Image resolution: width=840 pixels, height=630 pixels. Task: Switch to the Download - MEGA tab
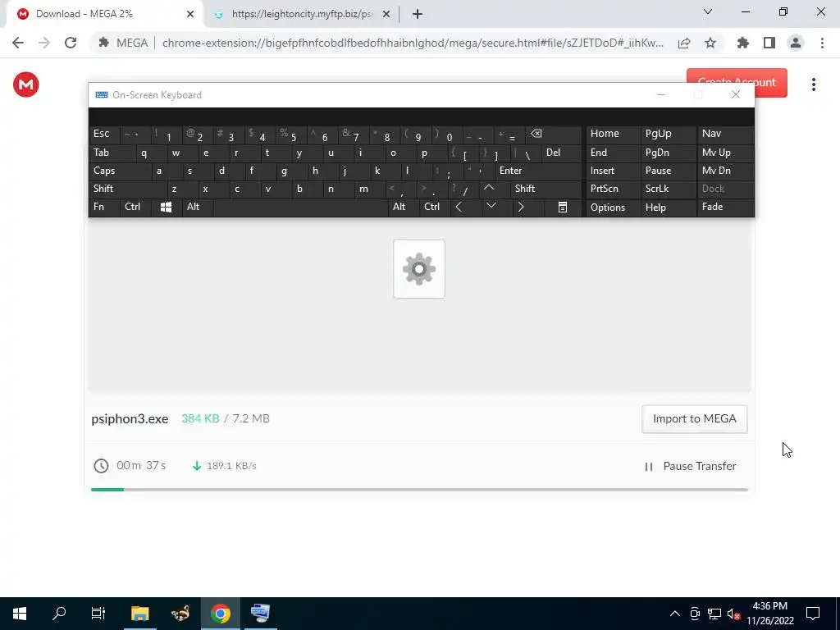point(104,15)
